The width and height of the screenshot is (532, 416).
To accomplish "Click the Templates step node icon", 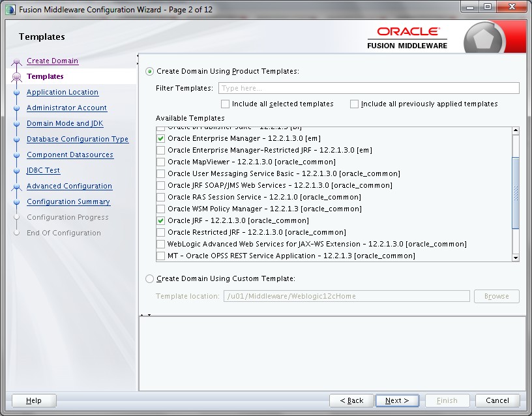I will pyautogui.click(x=16, y=77).
